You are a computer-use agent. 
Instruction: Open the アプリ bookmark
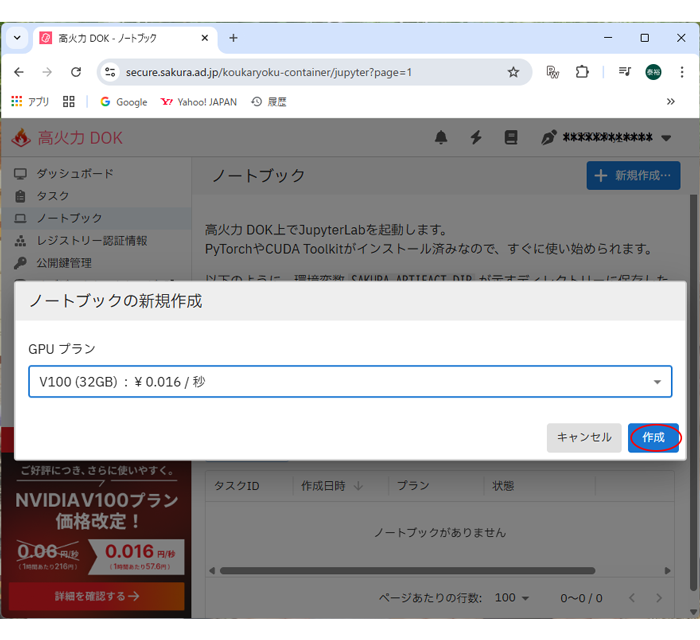pyautogui.click(x=30, y=102)
